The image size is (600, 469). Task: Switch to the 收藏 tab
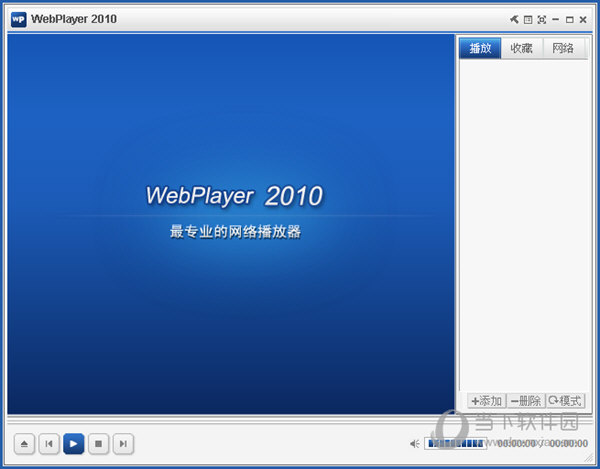(522, 48)
